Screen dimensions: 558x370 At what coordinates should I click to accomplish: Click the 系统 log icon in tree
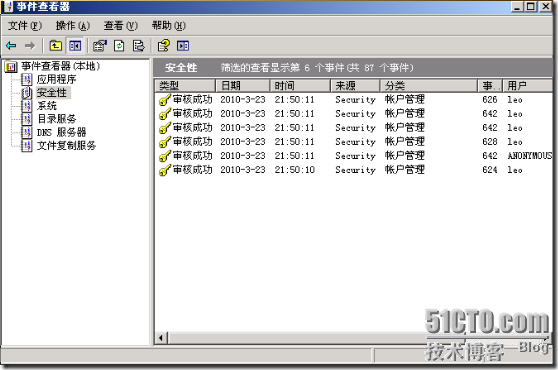click(x=27, y=106)
